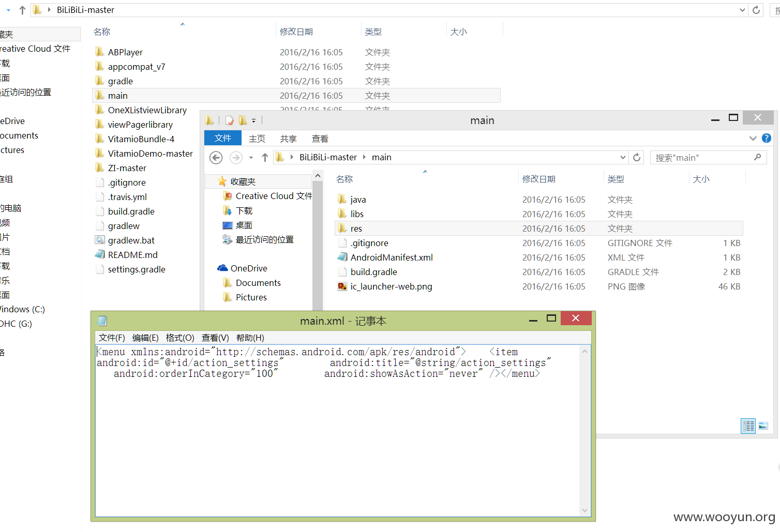The height and width of the screenshot is (532, 780).
Task: Open Notepad 查看(V) menu
Action: pos(215,338)
